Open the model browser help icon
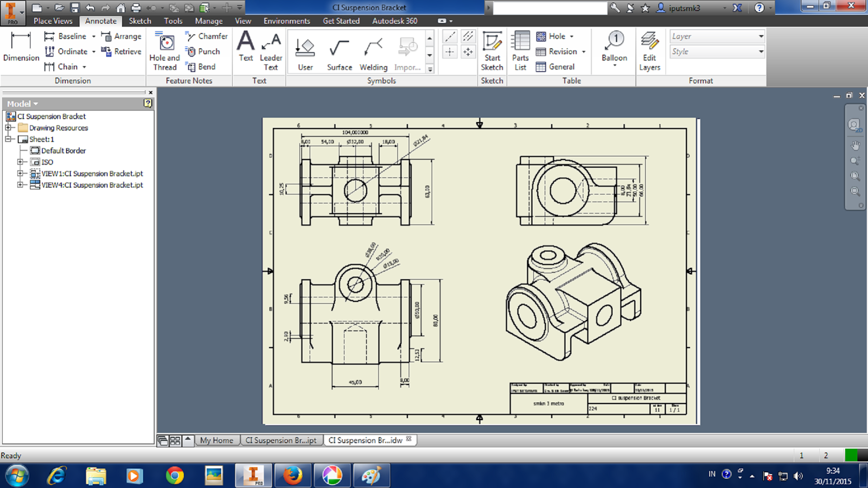This screenshot has width=868, height=488. [148, 103]
